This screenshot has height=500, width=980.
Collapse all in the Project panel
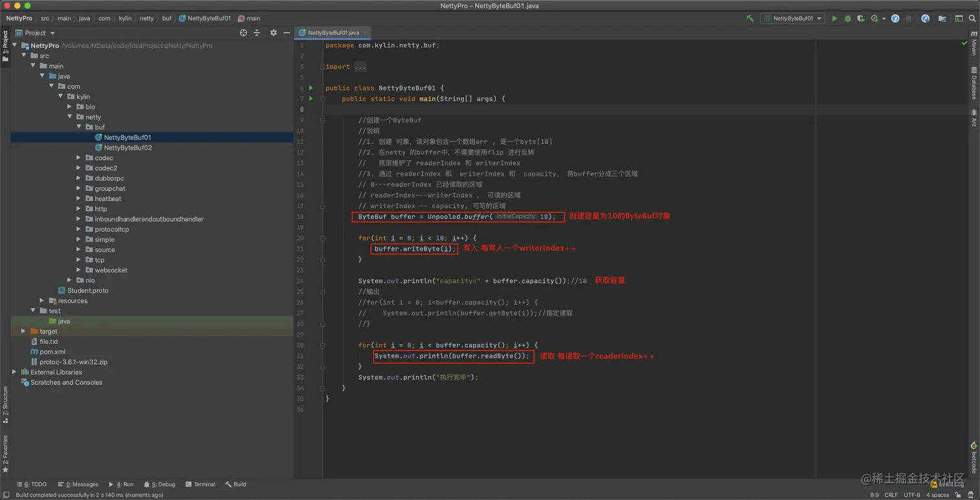257,33
